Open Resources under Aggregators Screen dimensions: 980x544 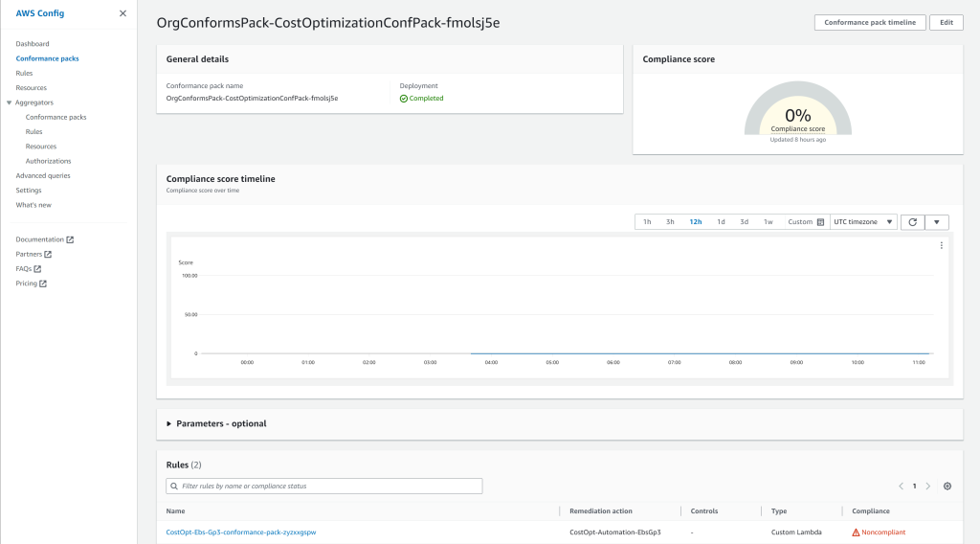(41, 147)
